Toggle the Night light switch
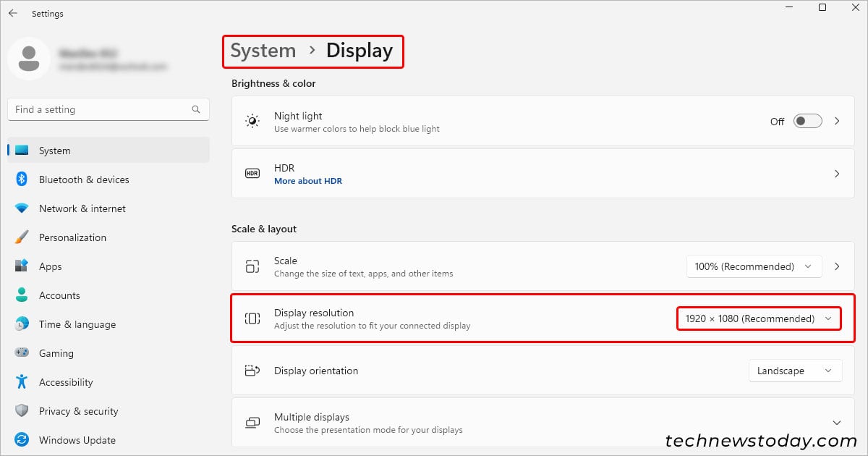The width and height of the screenshot is (868, 456). click(x=807, y=121)
